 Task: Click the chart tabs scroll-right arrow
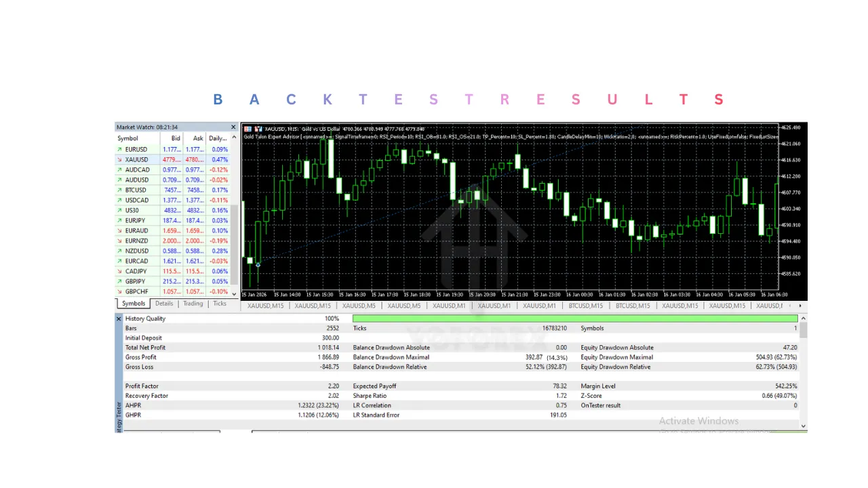[x=800, y=306]
